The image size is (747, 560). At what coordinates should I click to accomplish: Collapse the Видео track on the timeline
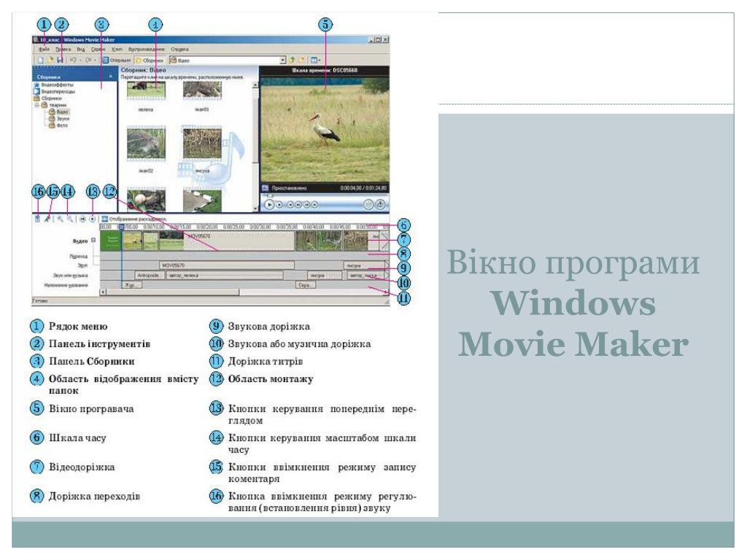coord(93,240)
